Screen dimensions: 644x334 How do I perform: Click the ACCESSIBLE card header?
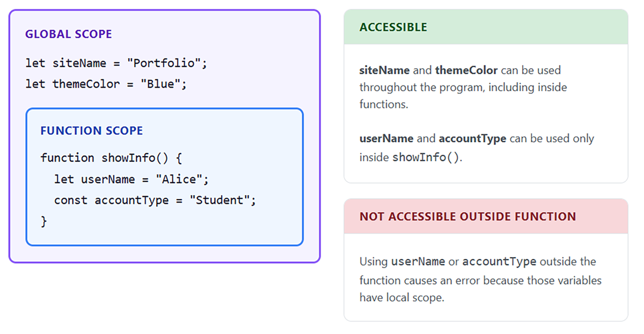tap(486, 27)
